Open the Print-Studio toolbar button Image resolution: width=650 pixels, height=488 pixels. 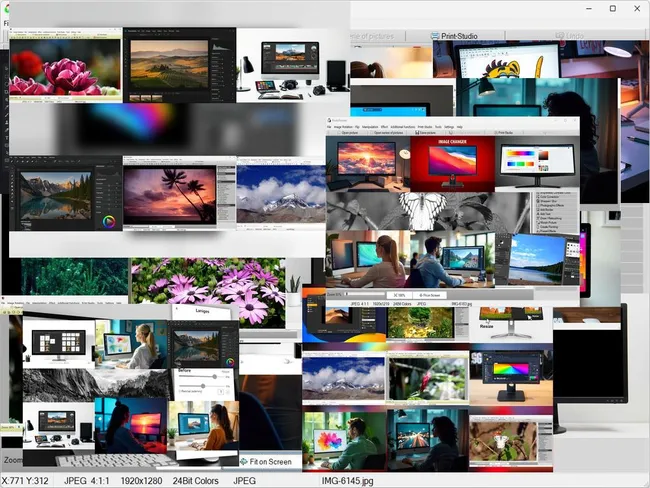(x=454, y=36)
